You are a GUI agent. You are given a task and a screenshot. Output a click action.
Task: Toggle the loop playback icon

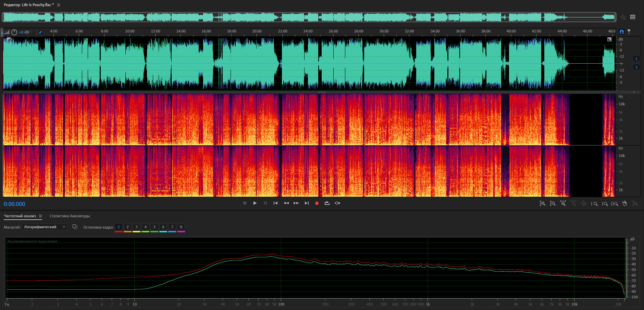click(x=327, y=203)
